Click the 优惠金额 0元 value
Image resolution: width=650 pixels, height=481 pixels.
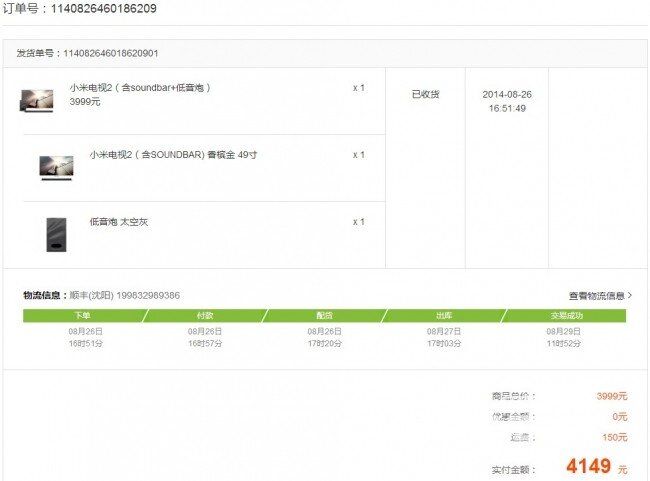point(620,417)
